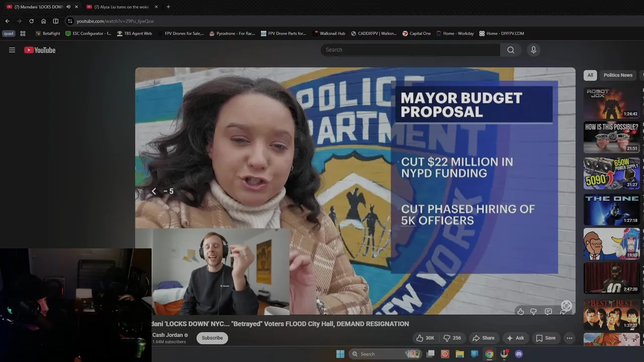Viewport: 644px width, 362px height.
Task: Open 'How Is This Possible?' video thumbnail
Action: [x=612, y=137]
